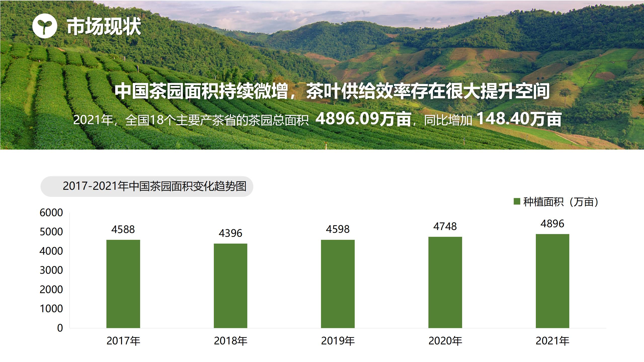Click the green legend square for 种植面积
The height and width of the screenshot is (362, 644).
[x=517, y=202]
